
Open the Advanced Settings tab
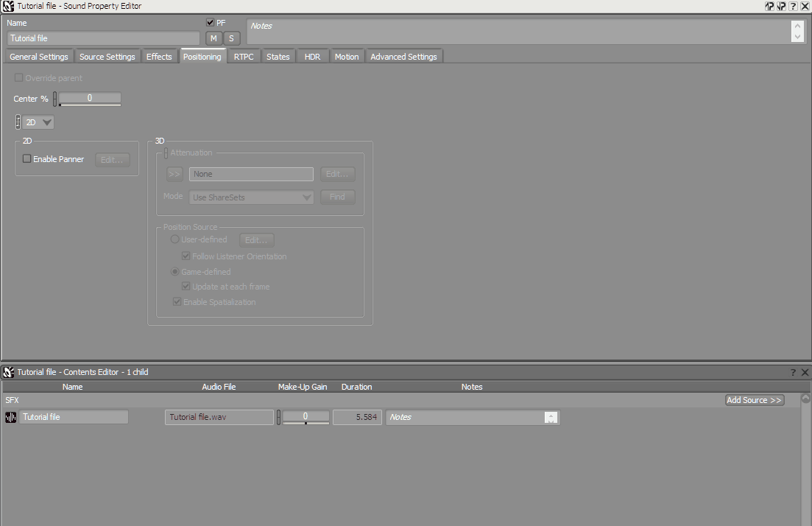click(x=403, y=56)
